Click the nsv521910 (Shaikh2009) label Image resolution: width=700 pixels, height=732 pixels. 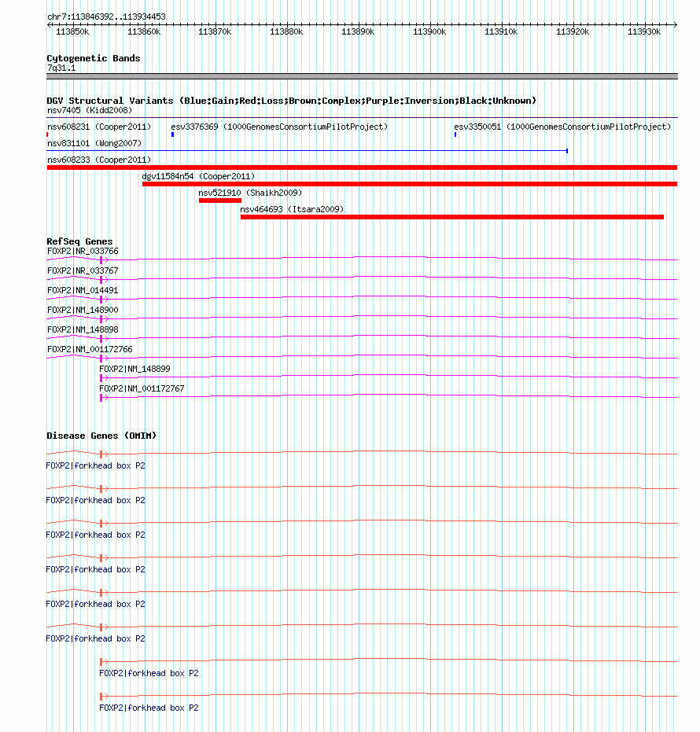click(250, 193)
